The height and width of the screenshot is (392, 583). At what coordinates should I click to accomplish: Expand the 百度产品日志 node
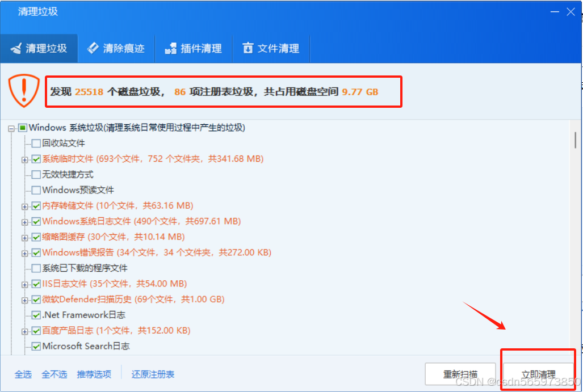tap(24, 331)
